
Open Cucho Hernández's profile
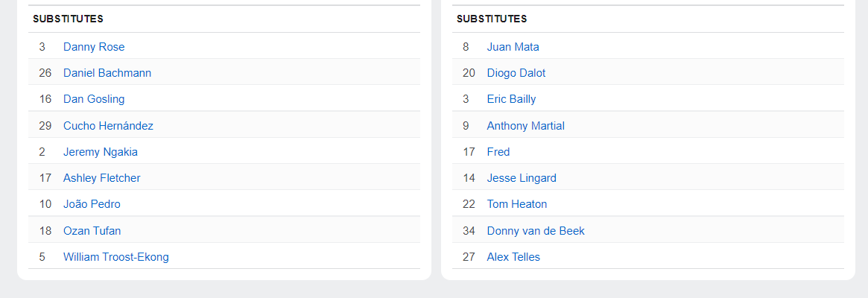pyautogui.click(x=108, y=126)
